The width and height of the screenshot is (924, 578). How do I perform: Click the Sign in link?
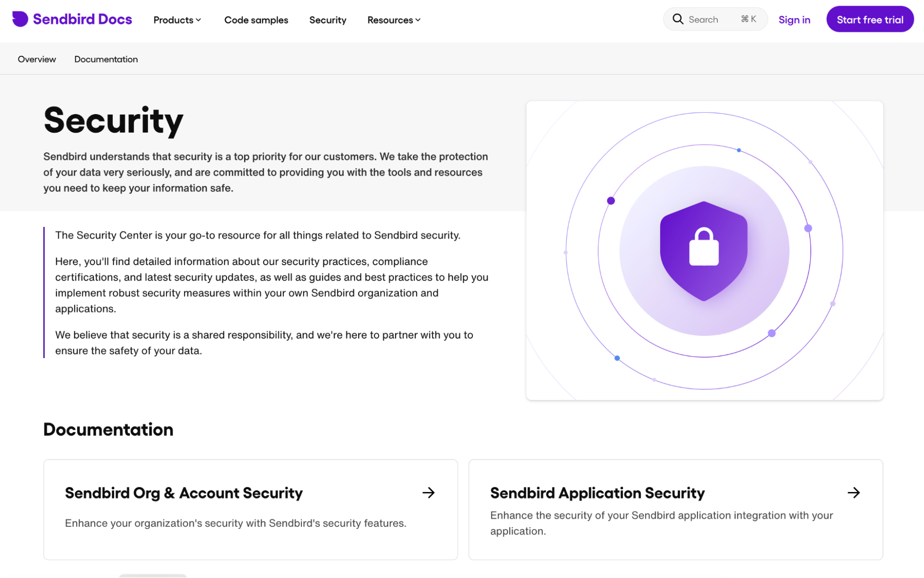click(x=794, y=20)
